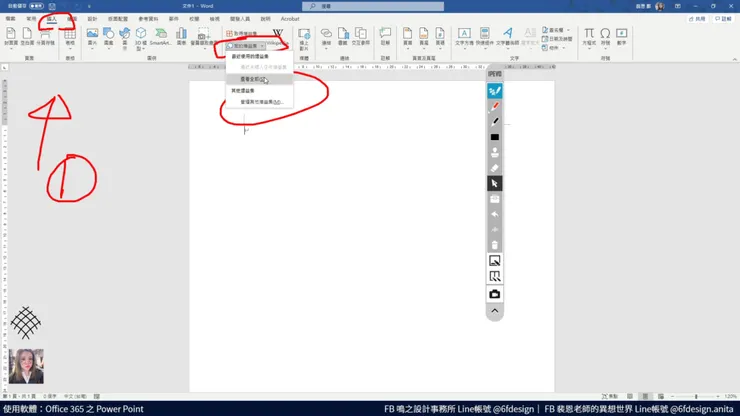Open the Acrobat tab
The image size is (740, 416).
pyautogui.click(x=290, y=19)
